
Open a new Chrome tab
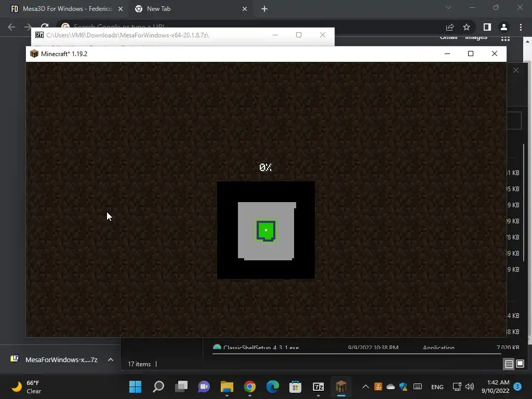[264, 9]
